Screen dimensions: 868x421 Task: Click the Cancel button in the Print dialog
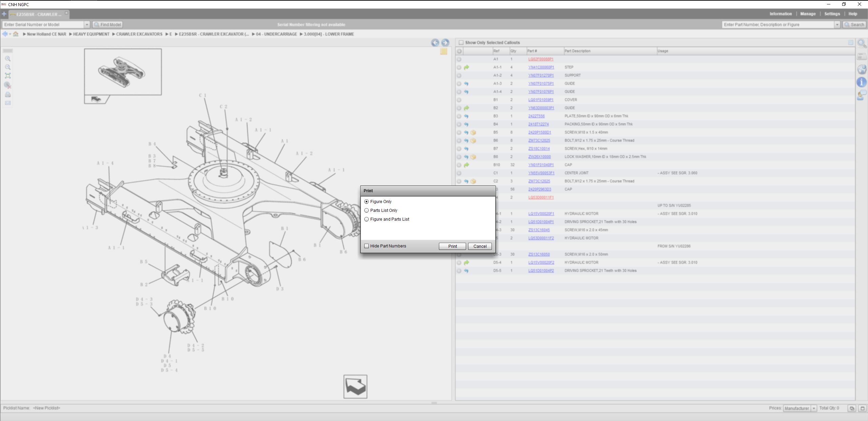point(479,246)
